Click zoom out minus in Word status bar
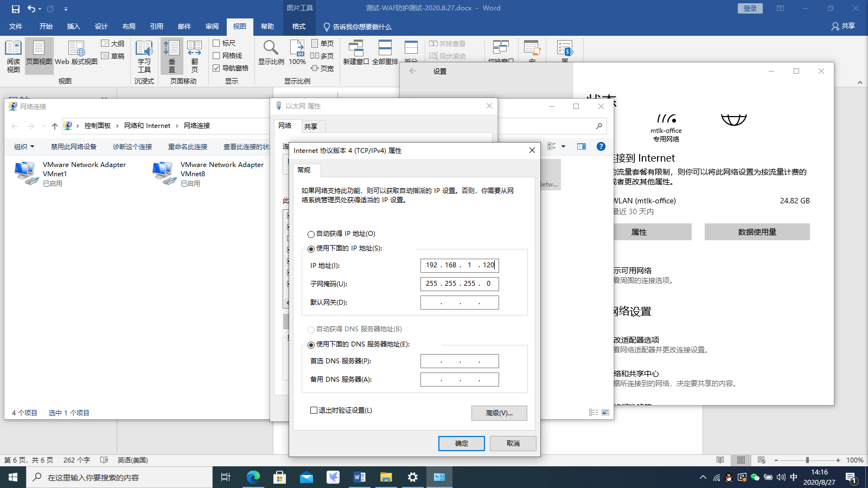 (x=776, y=460)
